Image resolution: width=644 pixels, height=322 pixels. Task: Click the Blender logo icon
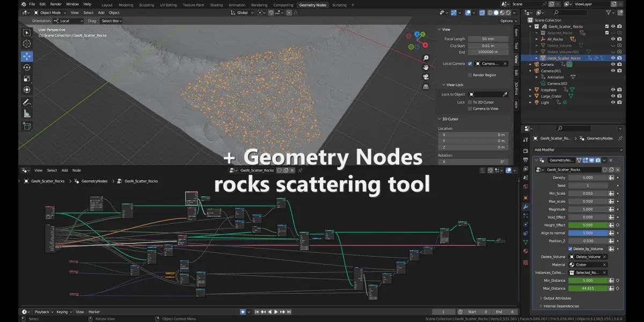pyautogui.click(x=23, y=4)
